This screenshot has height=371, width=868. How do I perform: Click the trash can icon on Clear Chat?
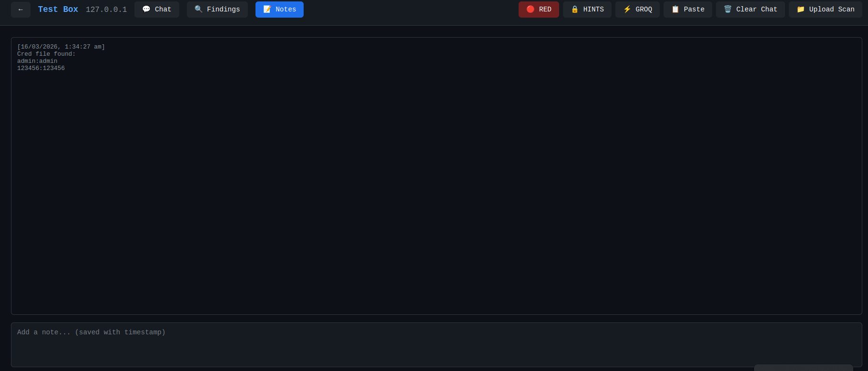tap(727, 10)
